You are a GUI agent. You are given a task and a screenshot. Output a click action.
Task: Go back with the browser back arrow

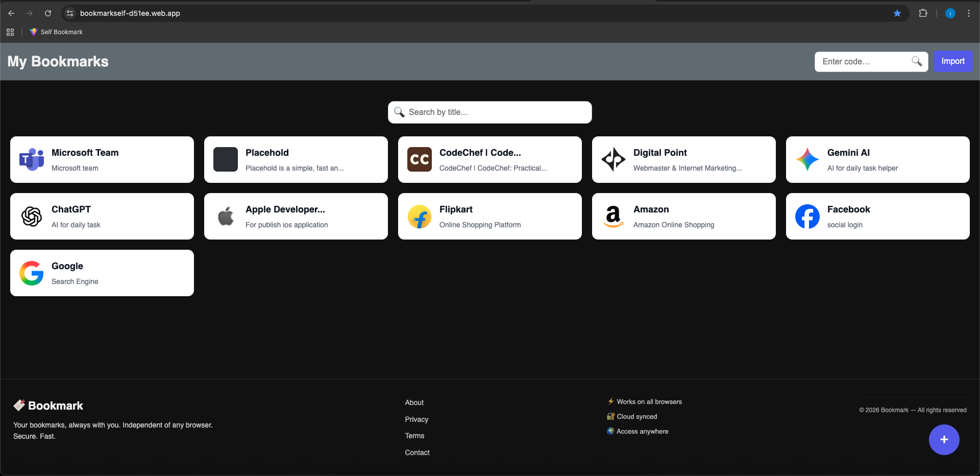[x=11, y=13]
